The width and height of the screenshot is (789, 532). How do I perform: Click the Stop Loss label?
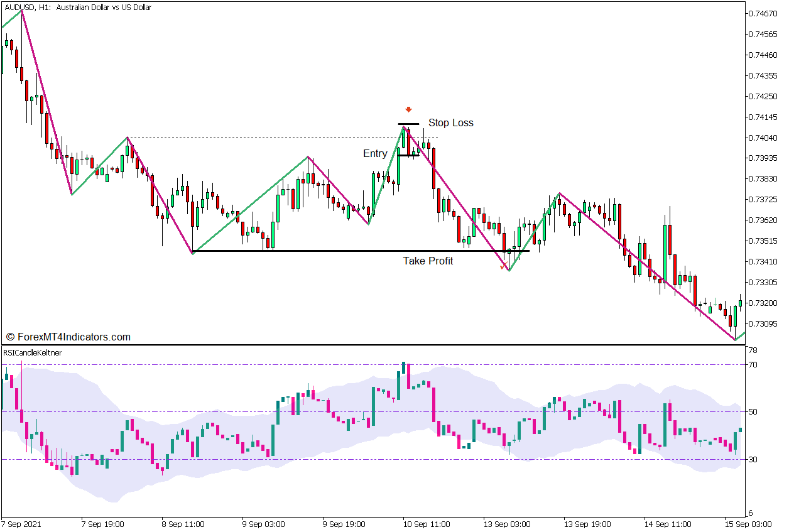(451, 123)
